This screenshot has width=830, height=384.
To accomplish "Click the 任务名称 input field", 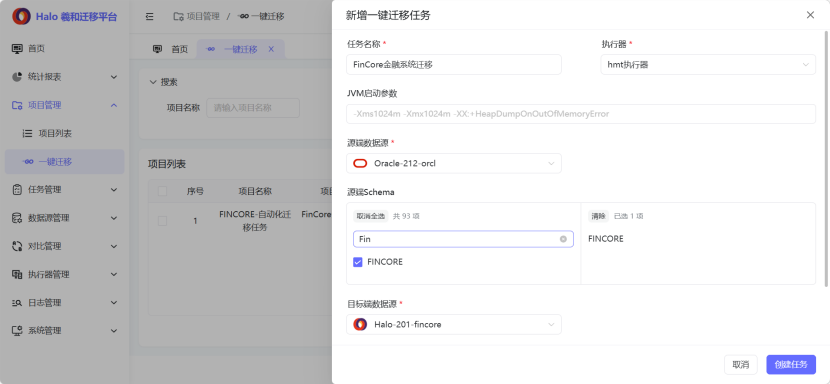I will pos(454,65).
